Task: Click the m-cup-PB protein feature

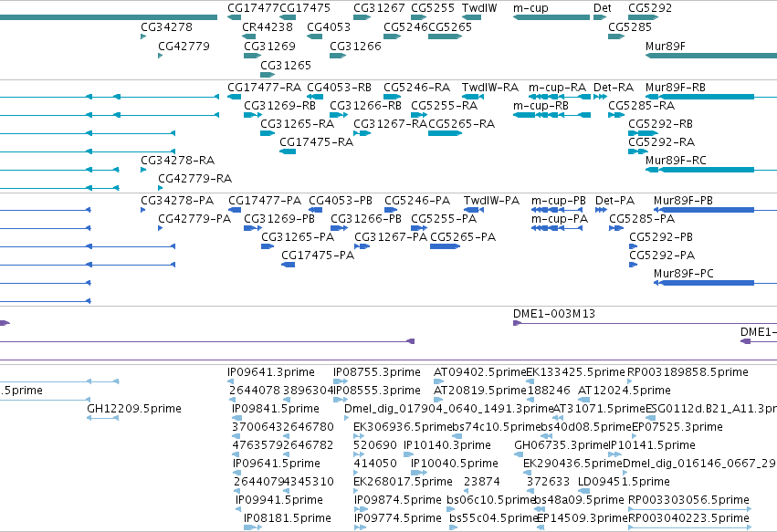Action: (x=556, y=210)
